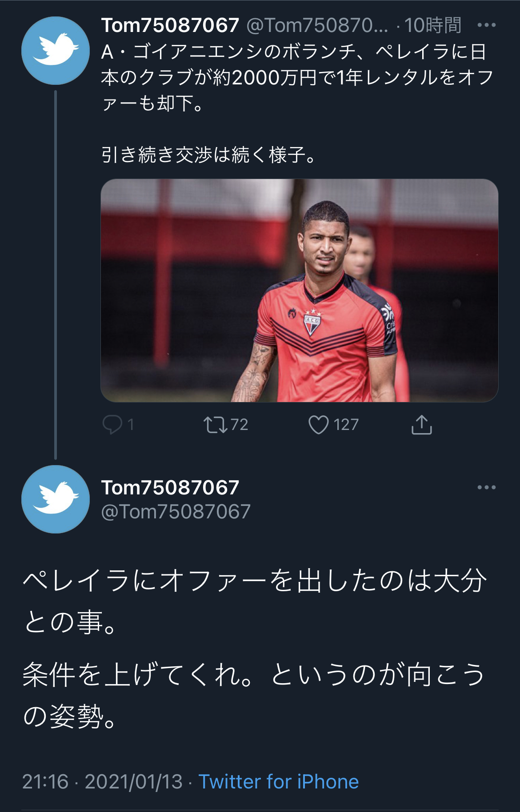Tap the bold Tom75087067 name on the second tweet
Viewport: 520px width, 812px height.
point(170,487)
